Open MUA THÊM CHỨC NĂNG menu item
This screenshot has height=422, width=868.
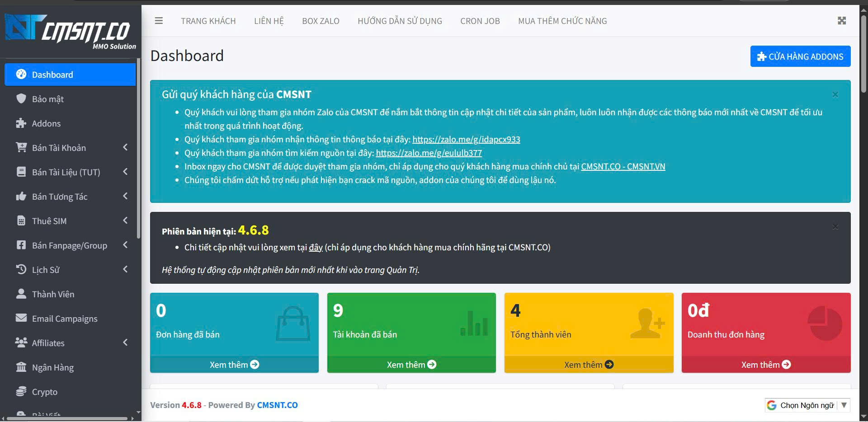[562, 21]
